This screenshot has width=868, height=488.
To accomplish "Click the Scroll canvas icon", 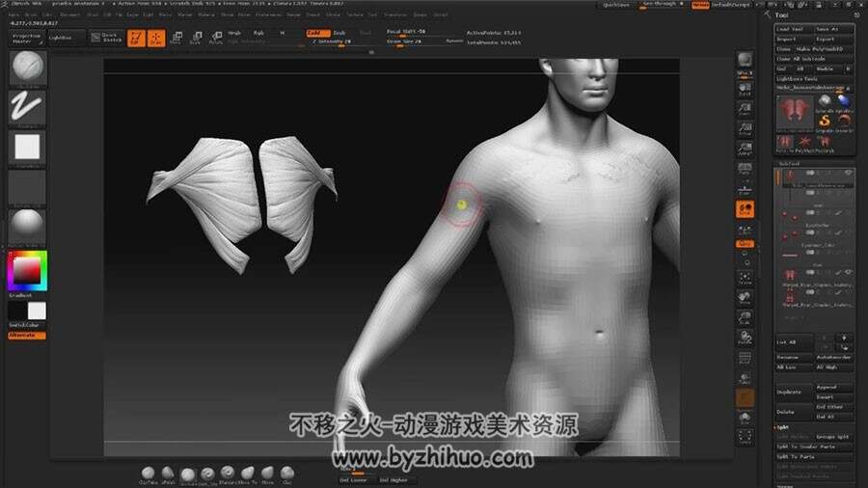I will (745, 89).
